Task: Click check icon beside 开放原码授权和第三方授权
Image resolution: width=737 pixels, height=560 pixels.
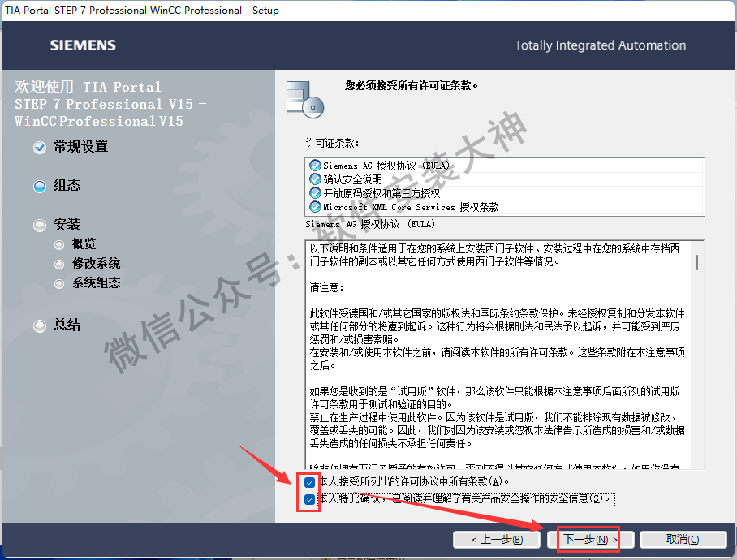Action: pos(315,193)
